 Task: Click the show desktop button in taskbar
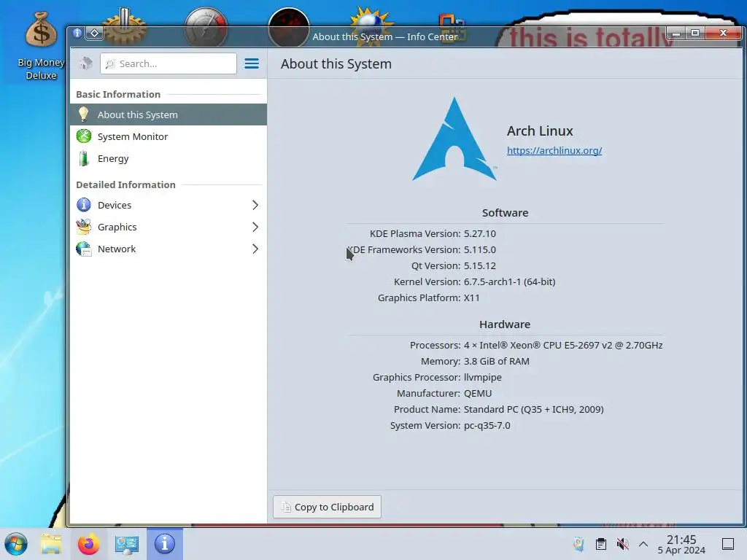click(x=728, y=544)
